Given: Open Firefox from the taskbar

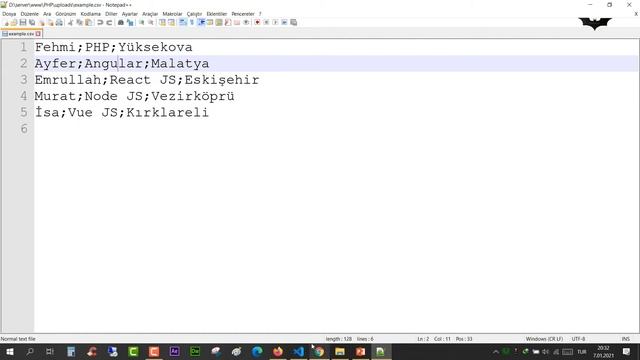Looking at the screenshot, I should (x=278, y=351).
